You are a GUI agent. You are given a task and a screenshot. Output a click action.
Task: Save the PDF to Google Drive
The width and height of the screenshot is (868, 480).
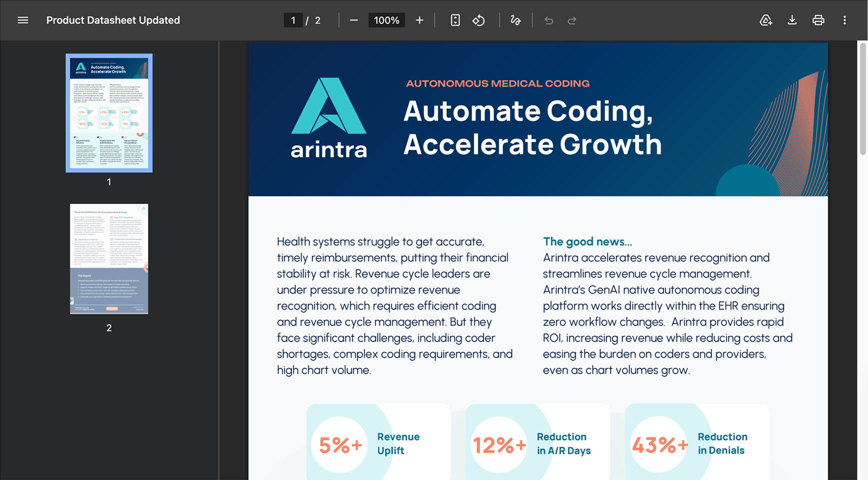pyautogui.click(x=765, y=20)
